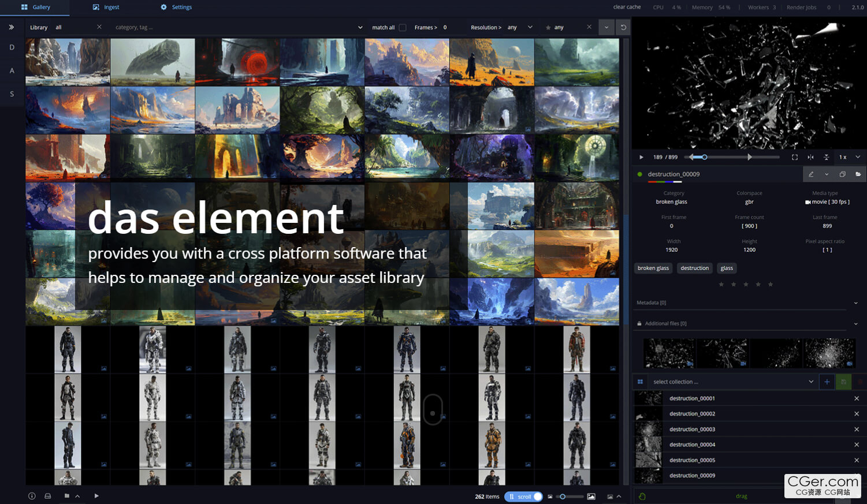Enable the match all checkbox
The width and height of the screenshot is (867, 504).
403,27
